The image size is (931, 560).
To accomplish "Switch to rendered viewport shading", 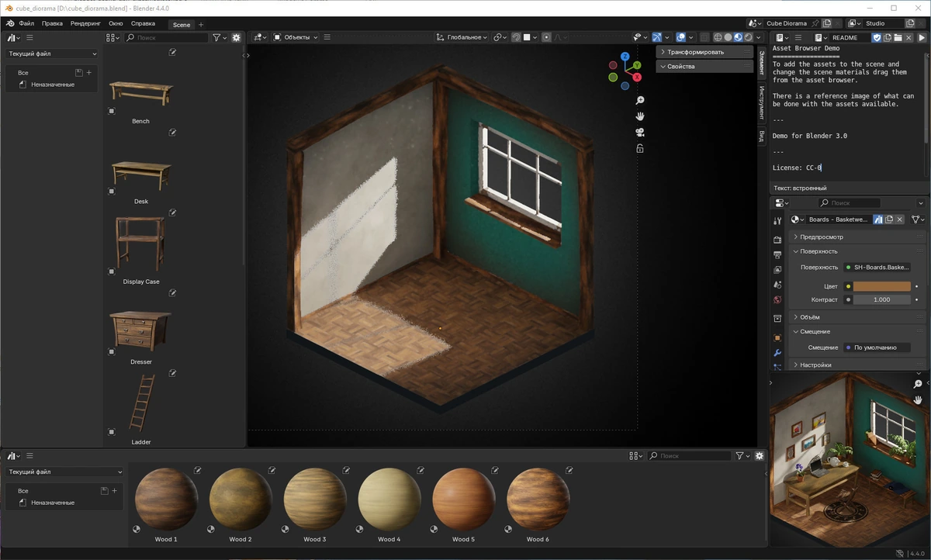I will click(x=748, y=37).
